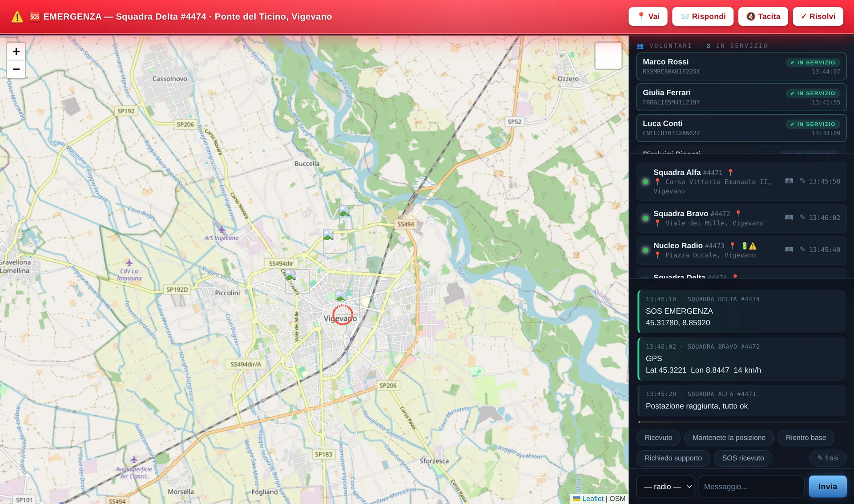
Task: Open the Postazione raggiunta message from Alfa
Action: (741, 400)
